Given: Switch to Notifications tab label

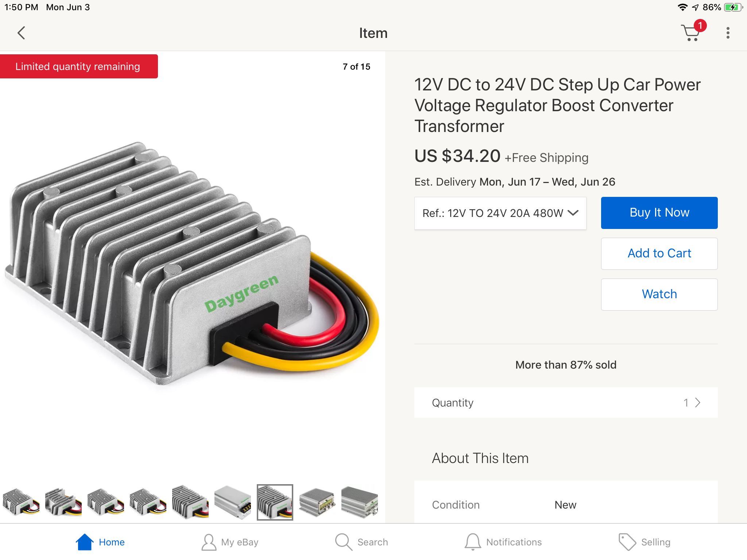Looking at the screenshot, I should tap(514, 542).
